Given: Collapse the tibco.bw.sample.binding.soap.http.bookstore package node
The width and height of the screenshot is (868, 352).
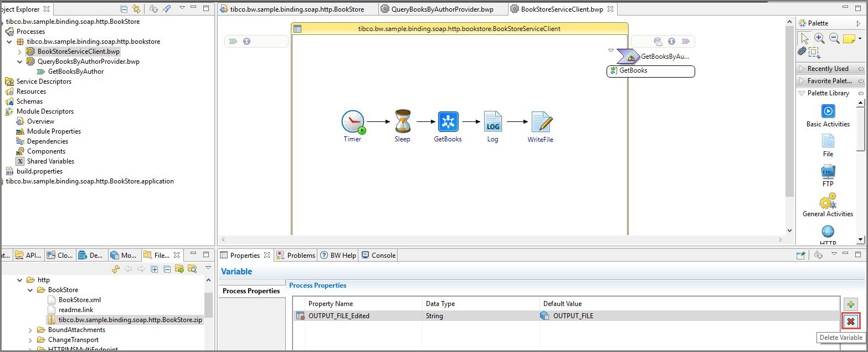Looking at the screenshot, I should pos(9,42).
